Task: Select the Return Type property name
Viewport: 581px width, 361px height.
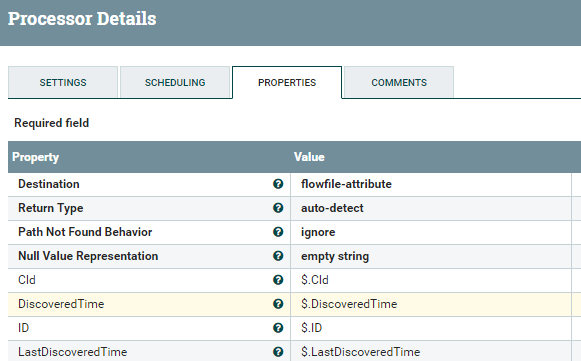Action: click(x=51, y=208)
